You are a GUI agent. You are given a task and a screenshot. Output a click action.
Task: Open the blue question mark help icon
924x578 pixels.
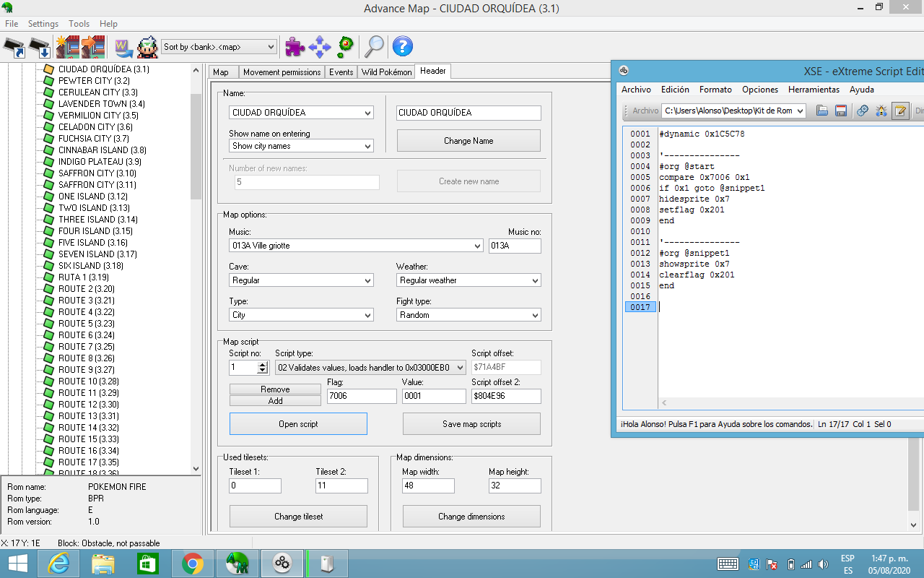coord(402,47)
